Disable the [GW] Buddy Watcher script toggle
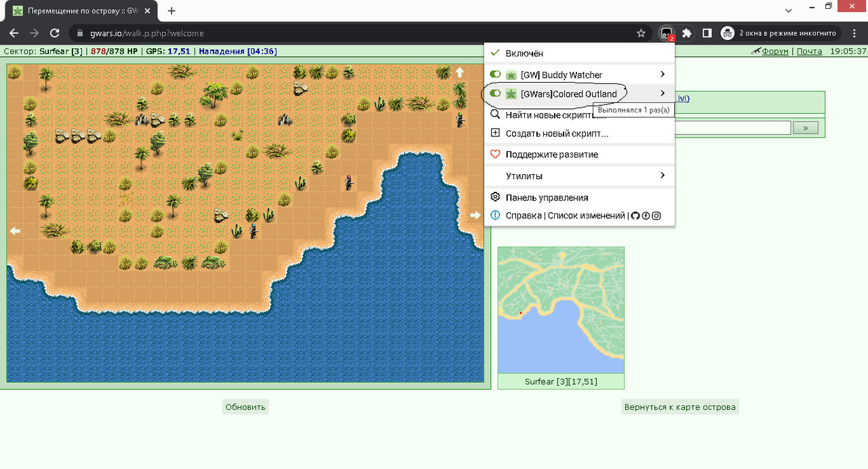Image resolution: width=868 pixels, height=469 pixels. click(x=495, y=75)
